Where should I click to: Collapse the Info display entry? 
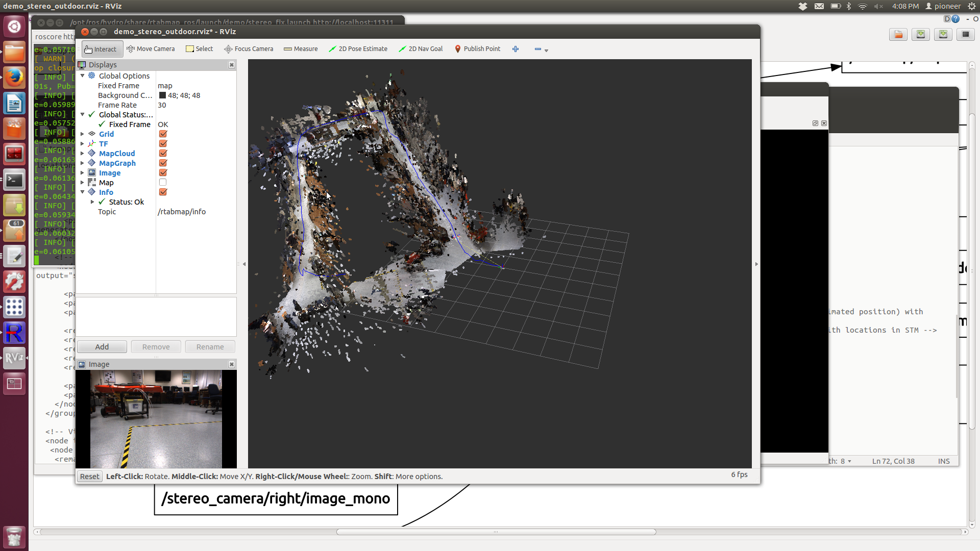click(x=82, y=192)
